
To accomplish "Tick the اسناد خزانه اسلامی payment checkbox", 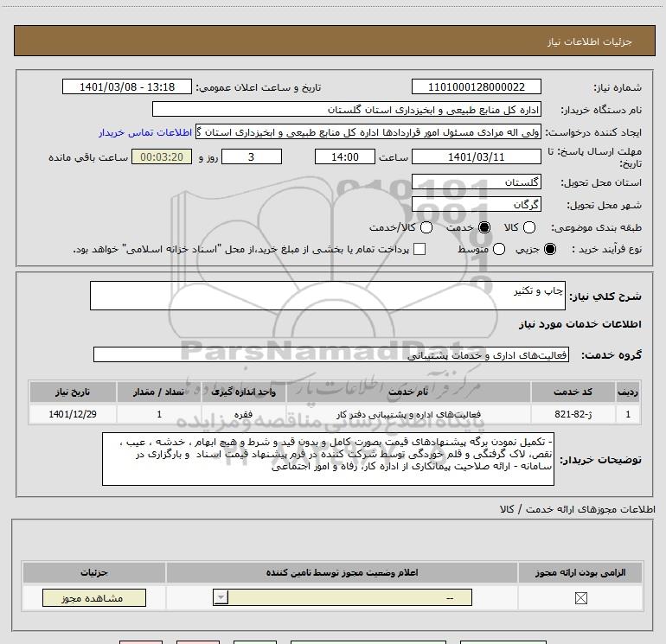I will coord(419,249).
